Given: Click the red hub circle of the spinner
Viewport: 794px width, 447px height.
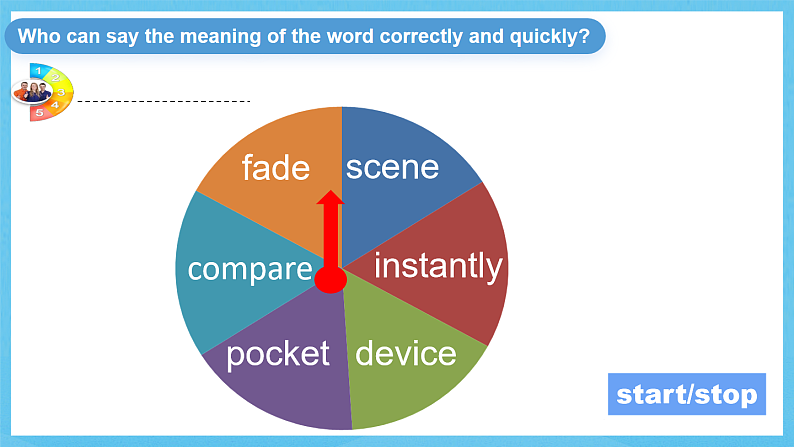Looking at the screenshot, I should 330,280.
